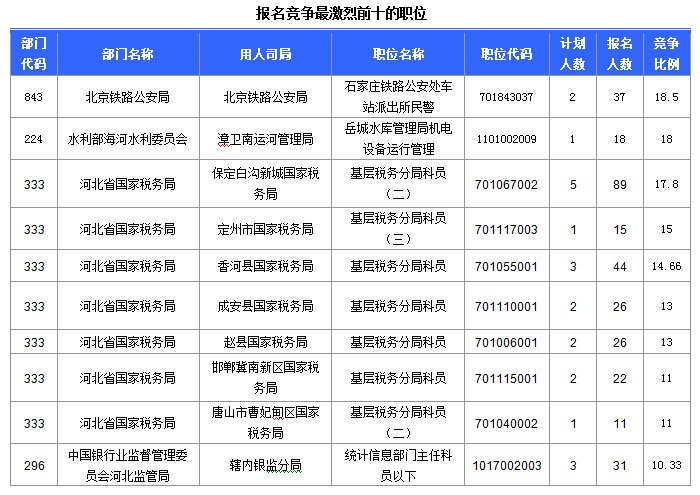Select position code 701110001
Screen dimensions: 700x495
[x=506, y=307]
